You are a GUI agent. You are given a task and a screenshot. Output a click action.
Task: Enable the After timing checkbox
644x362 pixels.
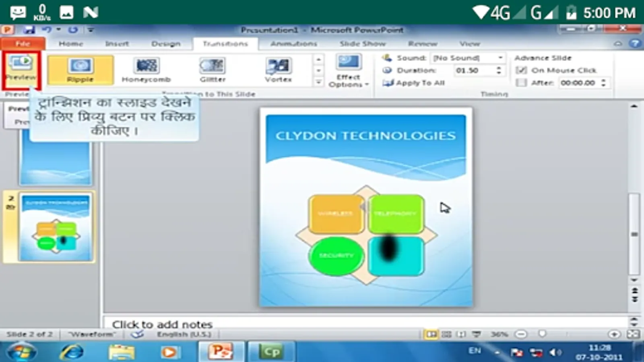pyautogui.click(x=521, y=83)
